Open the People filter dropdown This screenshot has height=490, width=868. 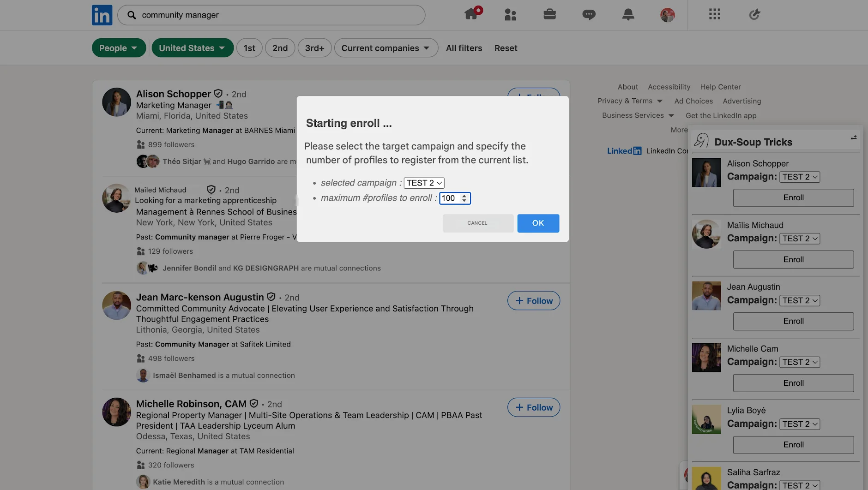pyautogui.click(x=119, y=48)
